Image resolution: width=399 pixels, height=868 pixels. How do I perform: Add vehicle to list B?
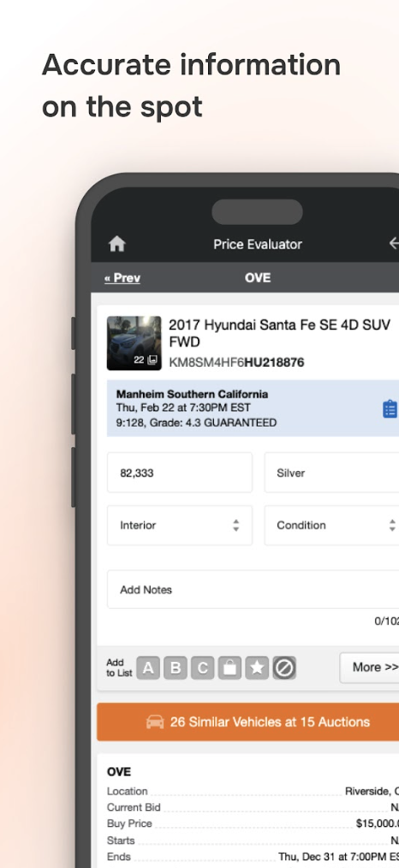pyautogui.click(x=176, y=668)
